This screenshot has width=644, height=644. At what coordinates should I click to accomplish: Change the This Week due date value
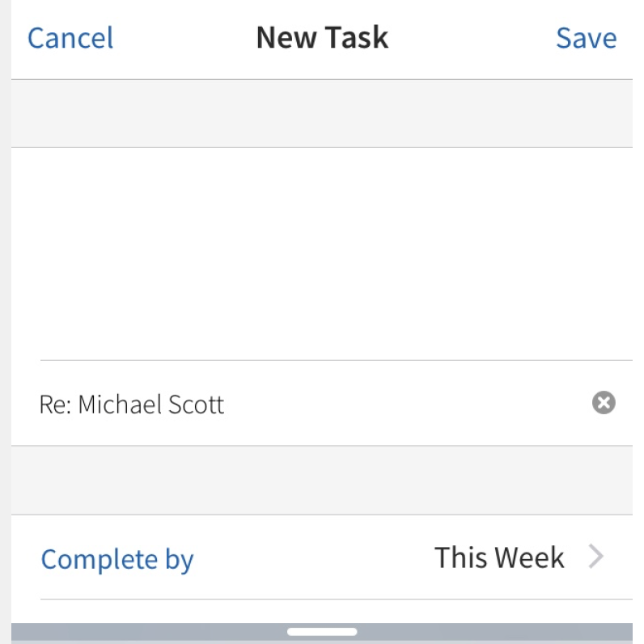(x=499, y=557)
